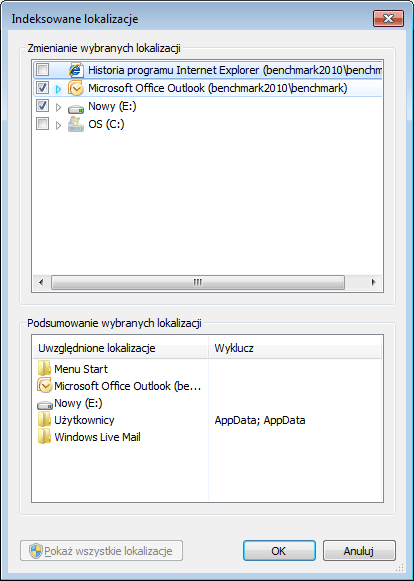
Task: Uncheck the Microsoft Office Outlook checkbox
Action: 42,88
